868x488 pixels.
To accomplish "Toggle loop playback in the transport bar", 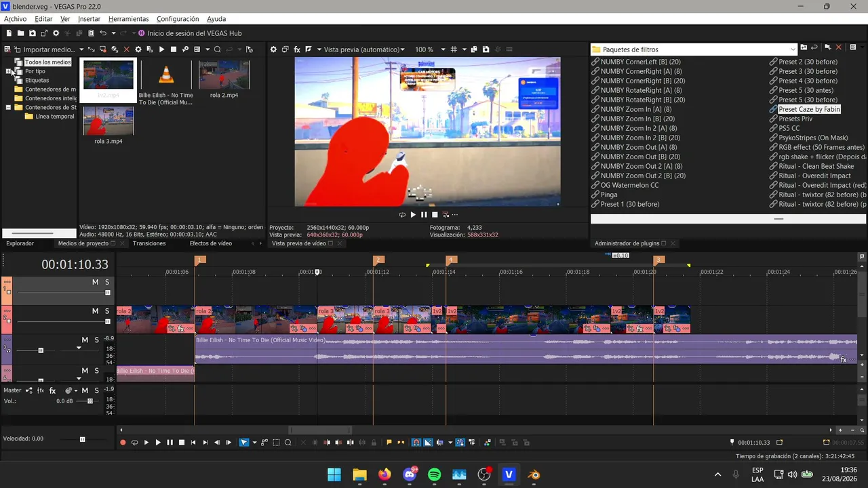I will click(134, 443).
